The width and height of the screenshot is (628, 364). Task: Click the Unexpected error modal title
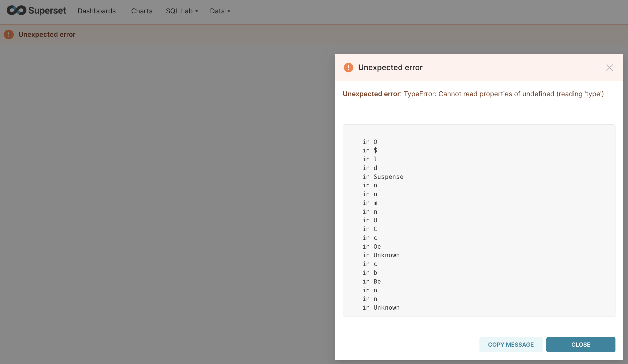(390, 67)
